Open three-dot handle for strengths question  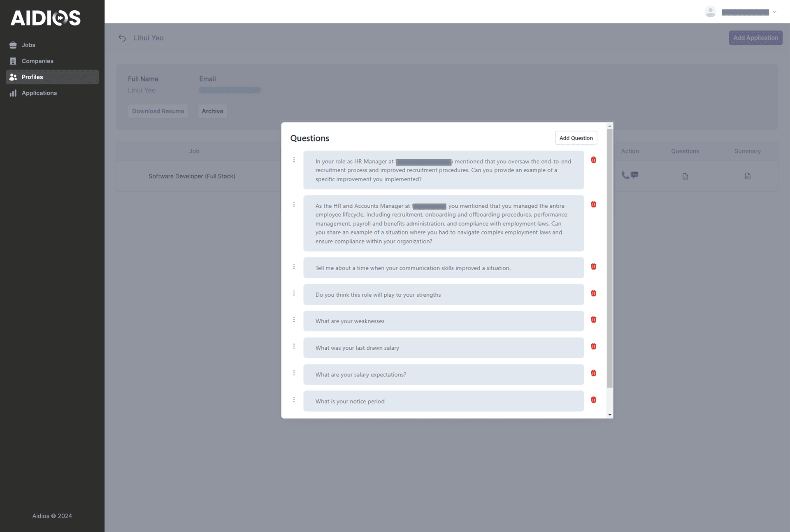click(294, 293)
